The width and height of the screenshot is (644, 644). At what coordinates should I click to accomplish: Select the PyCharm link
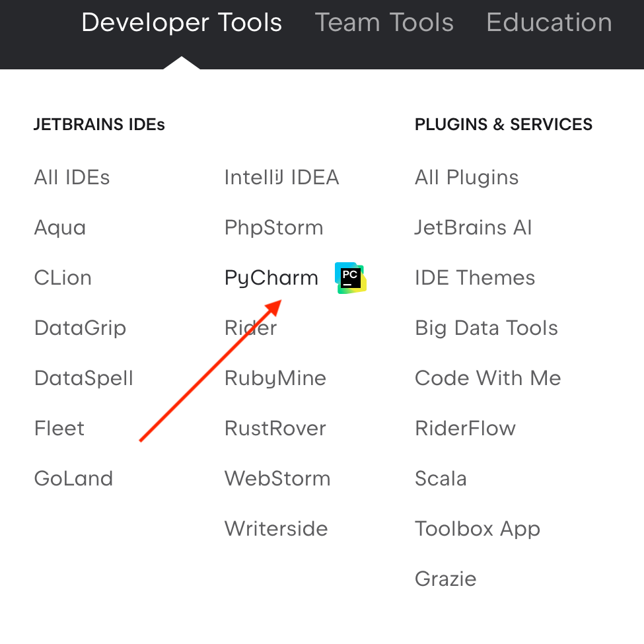(x=271, y=279)
